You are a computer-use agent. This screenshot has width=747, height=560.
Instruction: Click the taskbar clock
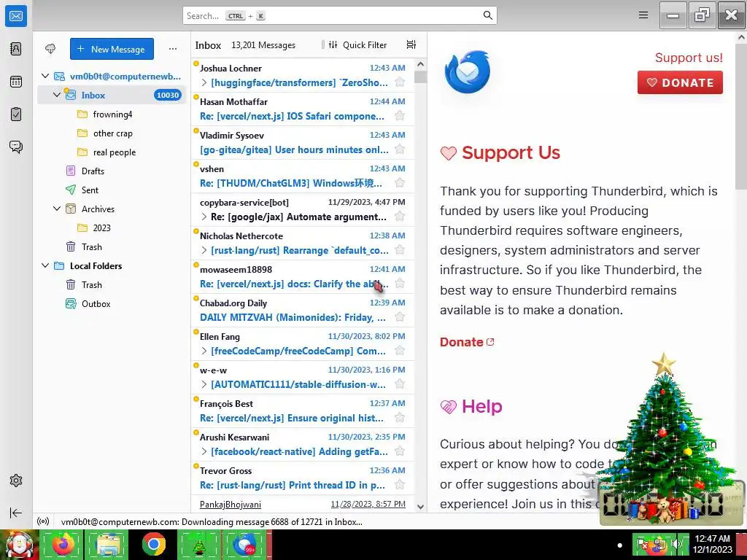click(712, 544)
